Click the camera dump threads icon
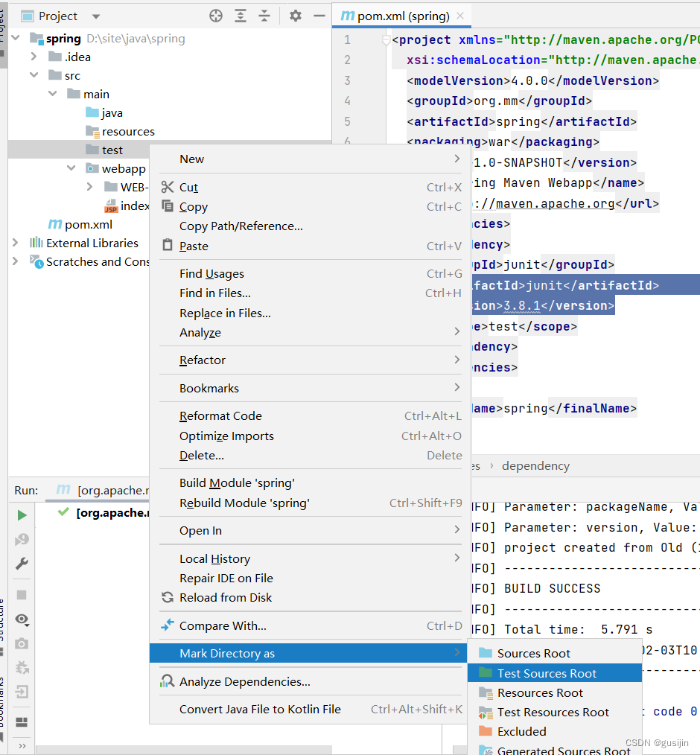Viewport: 700px width, 755px height. [x=22, y=644]
